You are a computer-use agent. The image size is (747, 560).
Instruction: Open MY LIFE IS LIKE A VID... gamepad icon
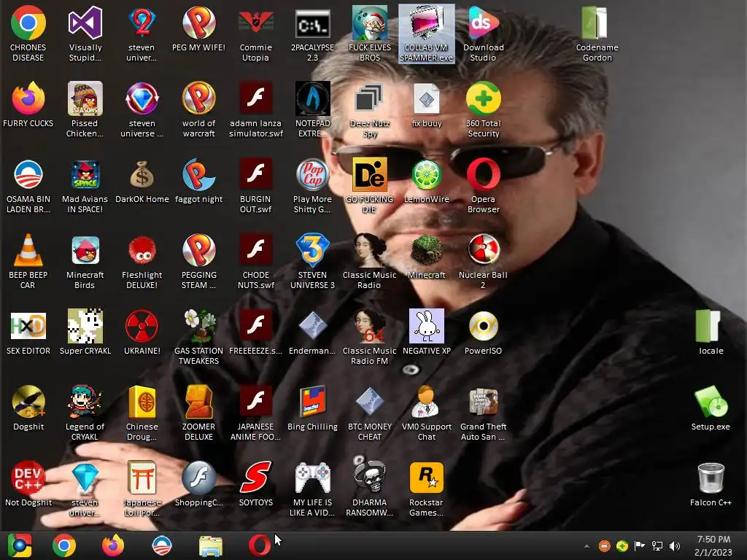(312, 477)
